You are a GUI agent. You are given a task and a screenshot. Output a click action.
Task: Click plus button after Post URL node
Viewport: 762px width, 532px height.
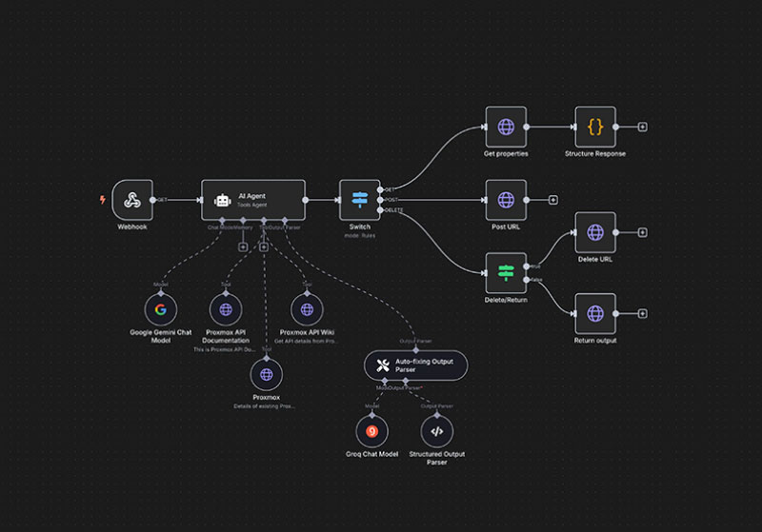(x=552, y=200)
